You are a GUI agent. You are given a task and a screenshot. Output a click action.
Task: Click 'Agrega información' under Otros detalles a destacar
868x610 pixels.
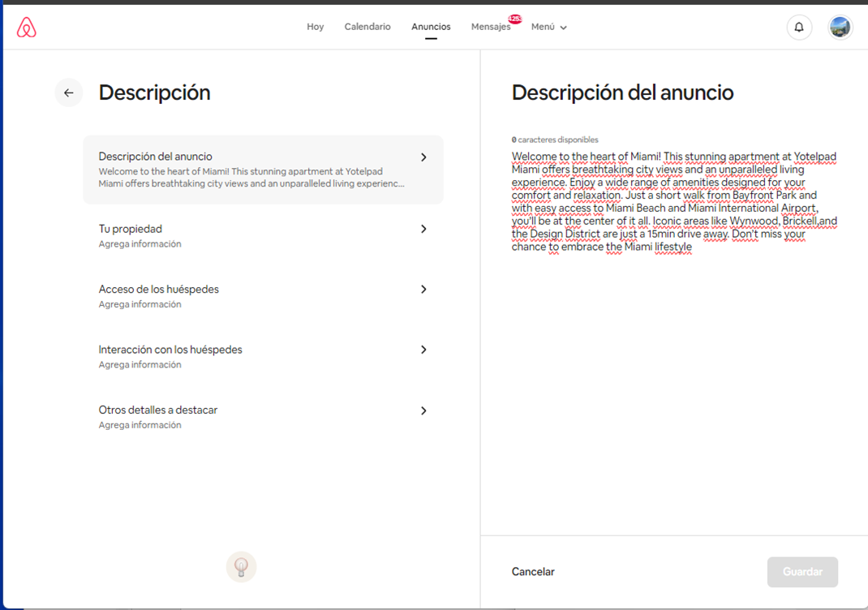140,424
